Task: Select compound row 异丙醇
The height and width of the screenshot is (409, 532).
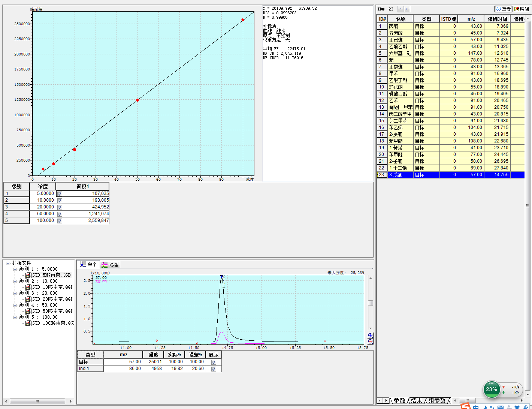Action: pos(451,33)
